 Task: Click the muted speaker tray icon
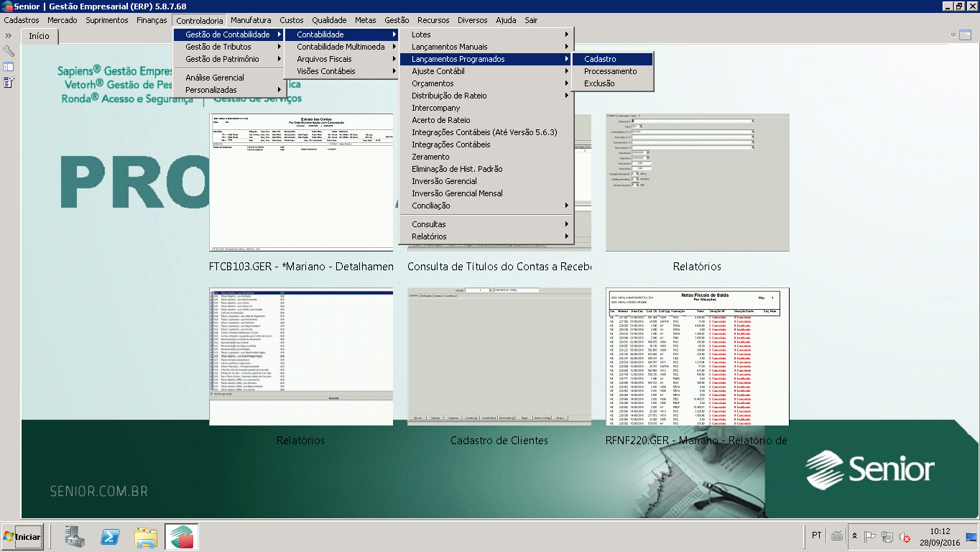coord(904,536)
